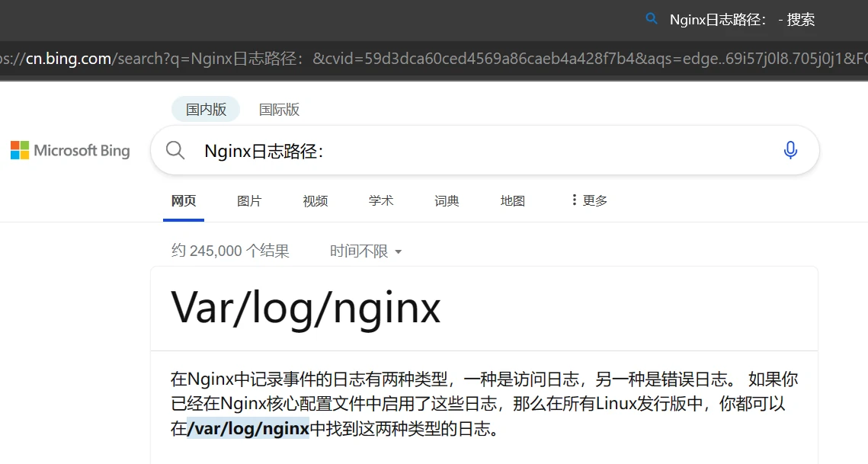The width and height of the screenshot is (868, 464).
Task: Focus the cn.bing.com address bar
Action: [434, 59]
